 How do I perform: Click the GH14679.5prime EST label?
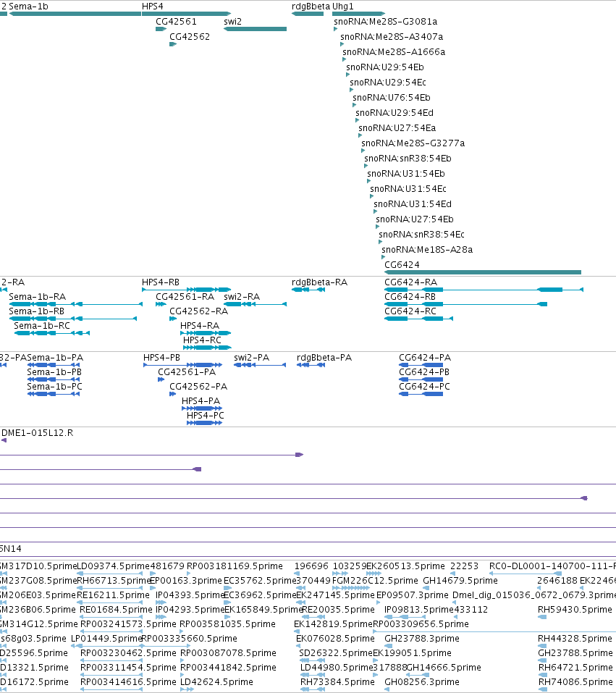(x=460, y=581)
